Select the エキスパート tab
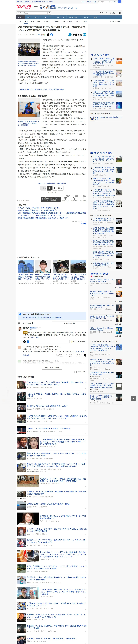This screenshot has height=644, width=138. (48, 17)
